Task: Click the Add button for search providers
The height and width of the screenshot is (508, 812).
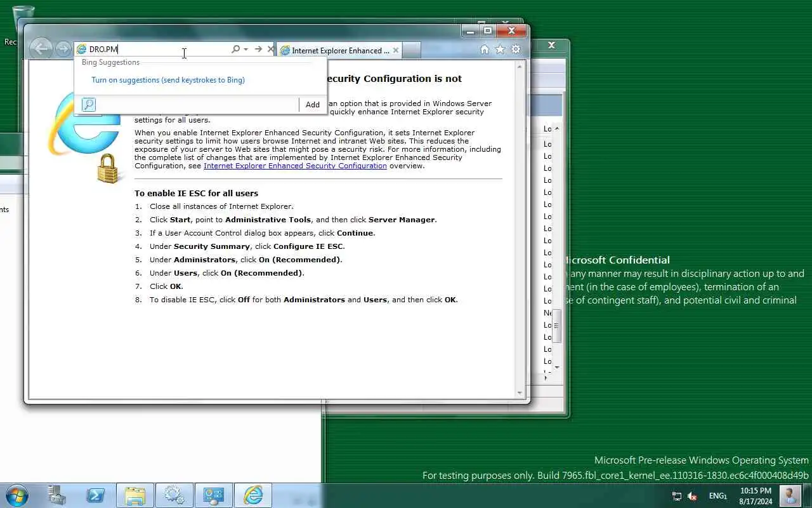Action: (x=313, y=105)
